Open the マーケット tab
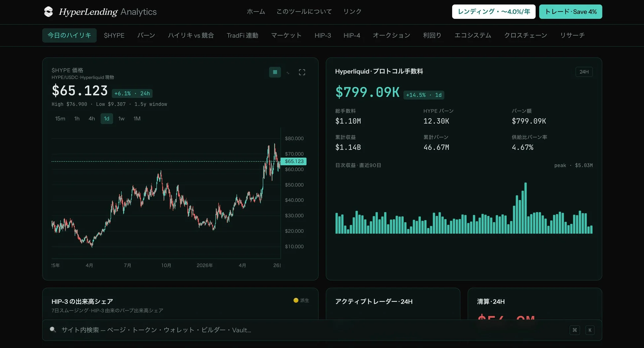 (x=286, y=35)
